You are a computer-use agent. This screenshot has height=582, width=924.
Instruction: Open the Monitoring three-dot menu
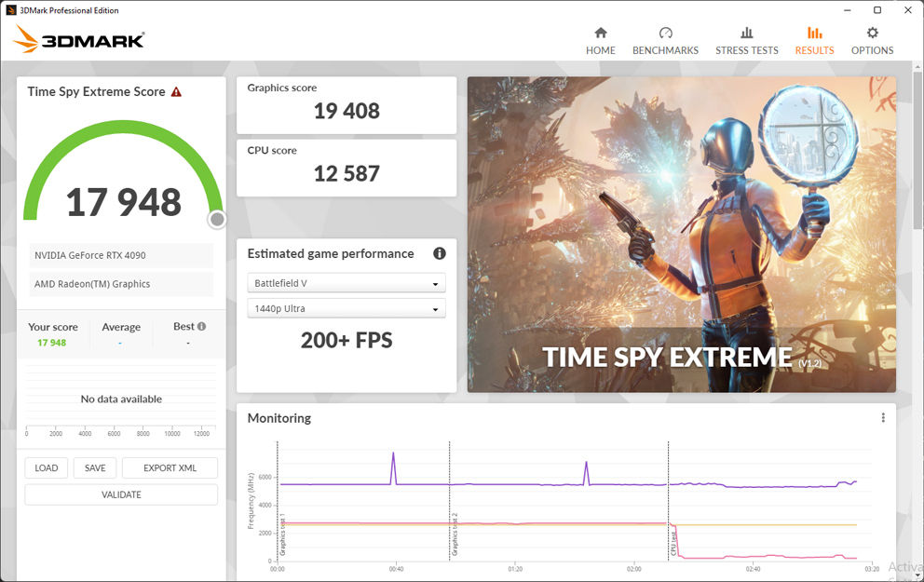(x=883, y=418)
